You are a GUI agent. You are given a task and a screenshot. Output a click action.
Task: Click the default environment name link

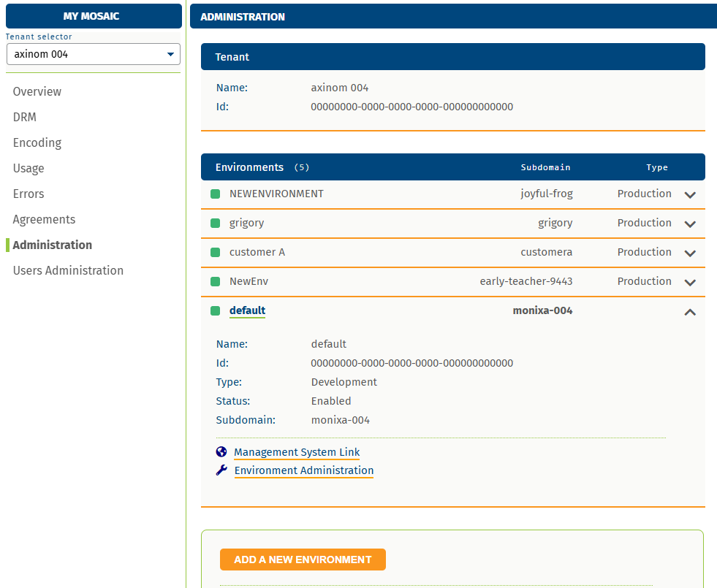[x=247, y=310]
